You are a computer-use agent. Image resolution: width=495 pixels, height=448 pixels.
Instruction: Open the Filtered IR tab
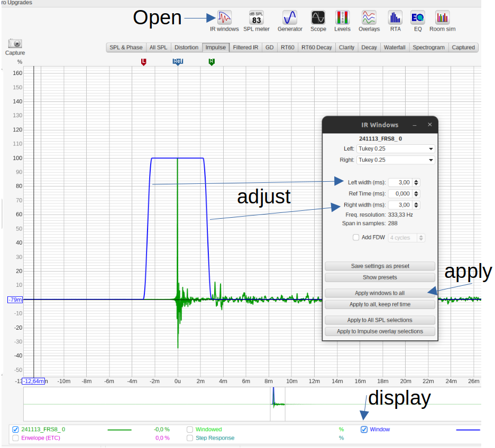pyautogui.click(x=245, y=48)
